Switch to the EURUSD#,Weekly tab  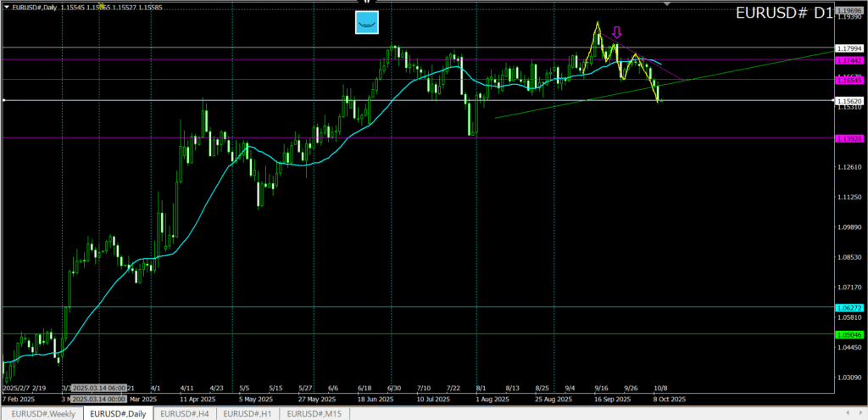(43, 413)
